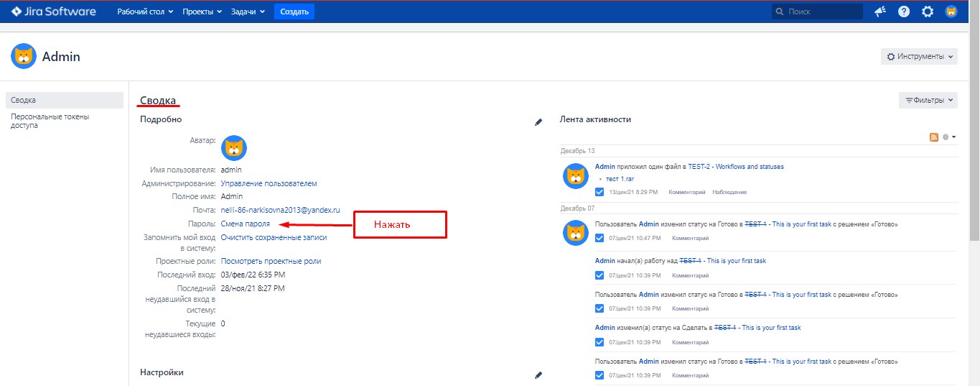Viewport: 980px width, 386px height.
Task: Click the Настройки section heading
Action: pyautogui.click(x=162, y=372)
